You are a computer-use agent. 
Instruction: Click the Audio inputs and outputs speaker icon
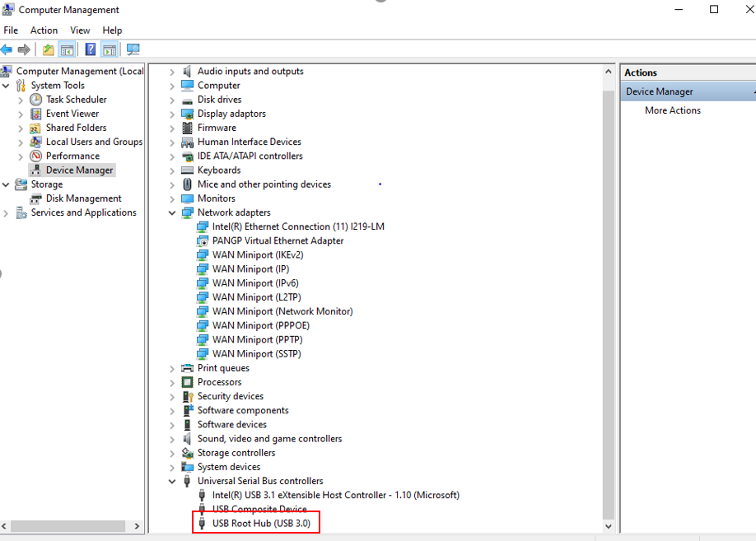coord(187,72)
